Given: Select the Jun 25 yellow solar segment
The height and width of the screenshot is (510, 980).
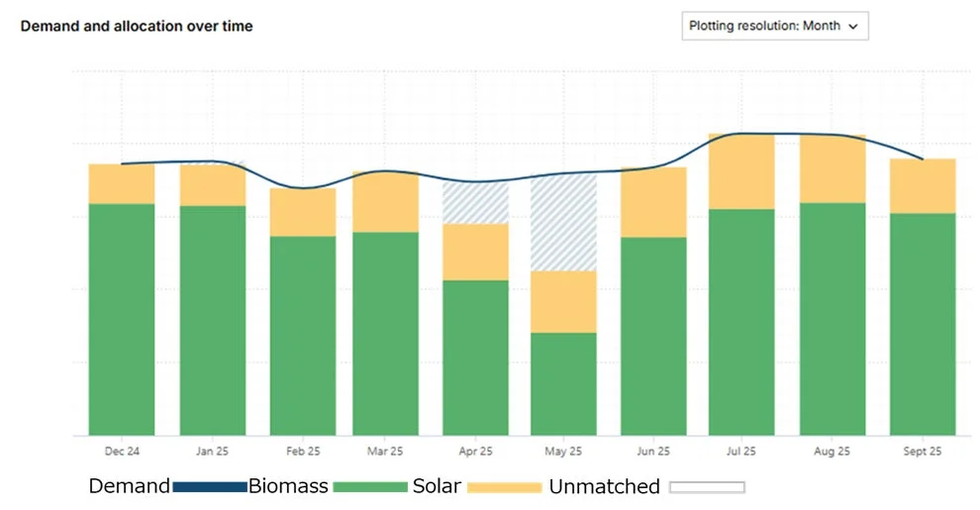Looking at the screenshot, I should 653,202.
